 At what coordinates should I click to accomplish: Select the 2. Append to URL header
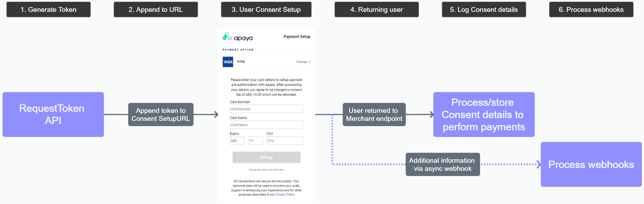click(x=156, y=9)
